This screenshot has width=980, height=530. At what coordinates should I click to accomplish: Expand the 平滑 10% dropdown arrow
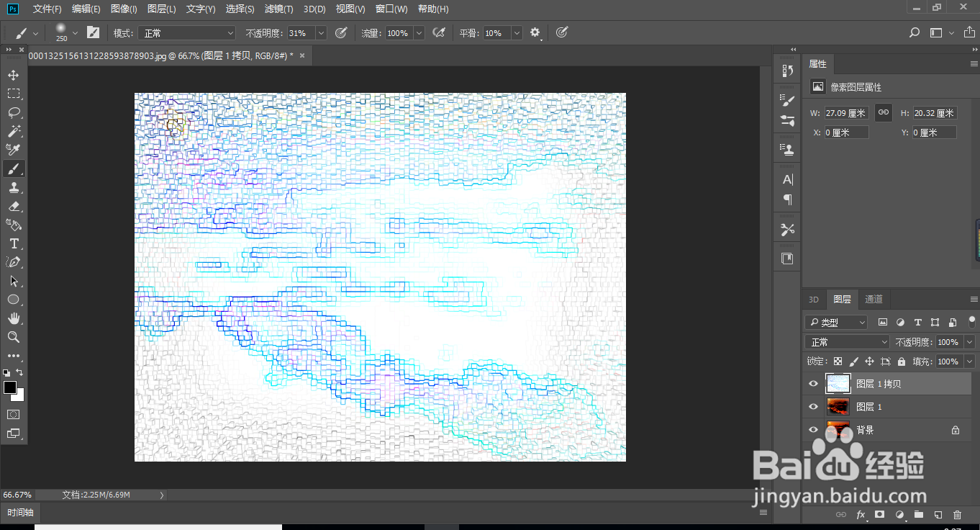pos(517,33)
